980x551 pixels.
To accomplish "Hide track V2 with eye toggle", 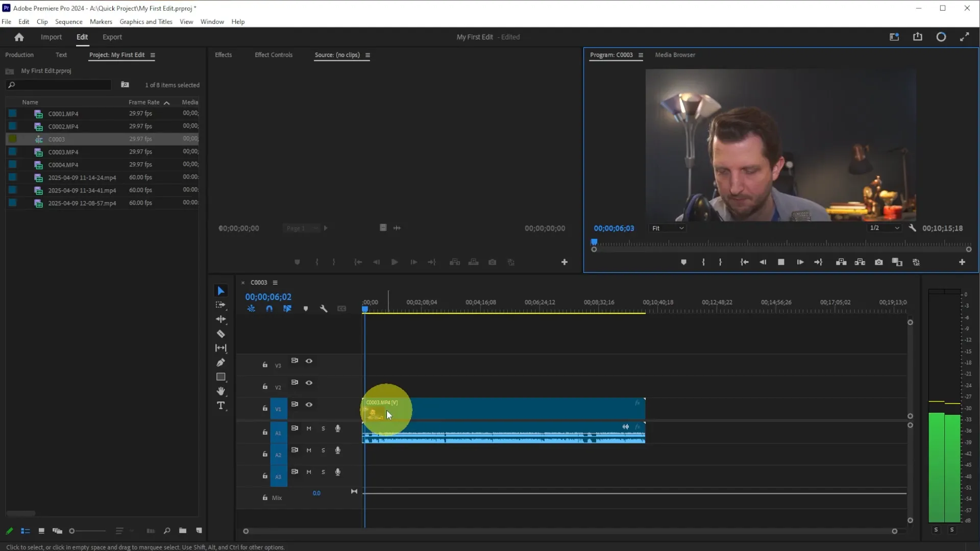I will [309, 383].
